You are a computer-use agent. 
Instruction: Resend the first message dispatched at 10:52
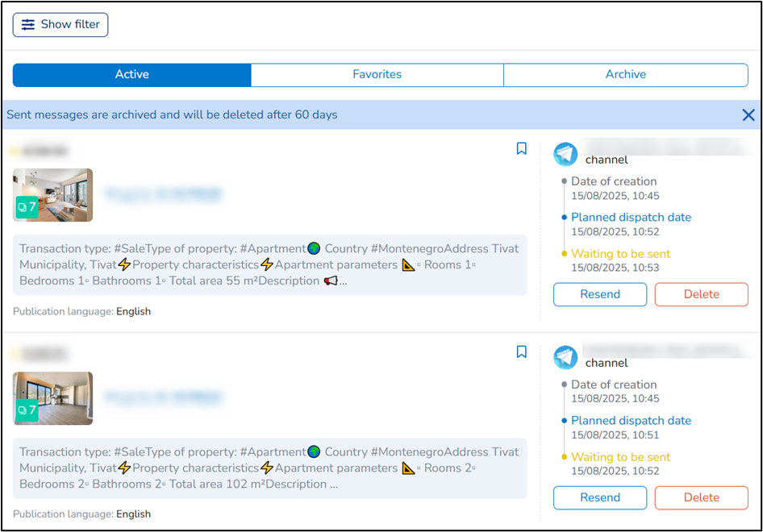[599, 294]
